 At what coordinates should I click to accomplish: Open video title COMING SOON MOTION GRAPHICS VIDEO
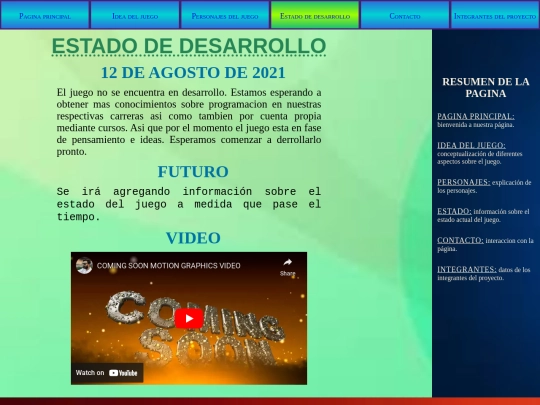168,266
